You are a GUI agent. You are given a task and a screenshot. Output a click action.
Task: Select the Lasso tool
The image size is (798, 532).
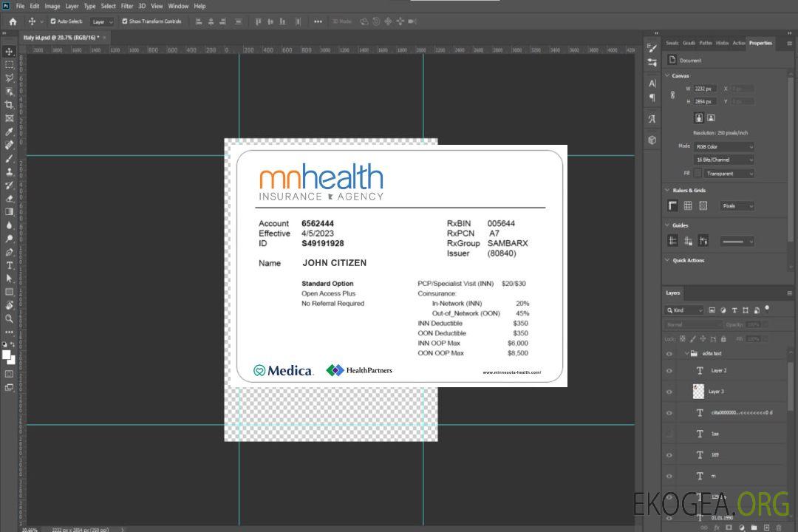[x=9, y=78]
